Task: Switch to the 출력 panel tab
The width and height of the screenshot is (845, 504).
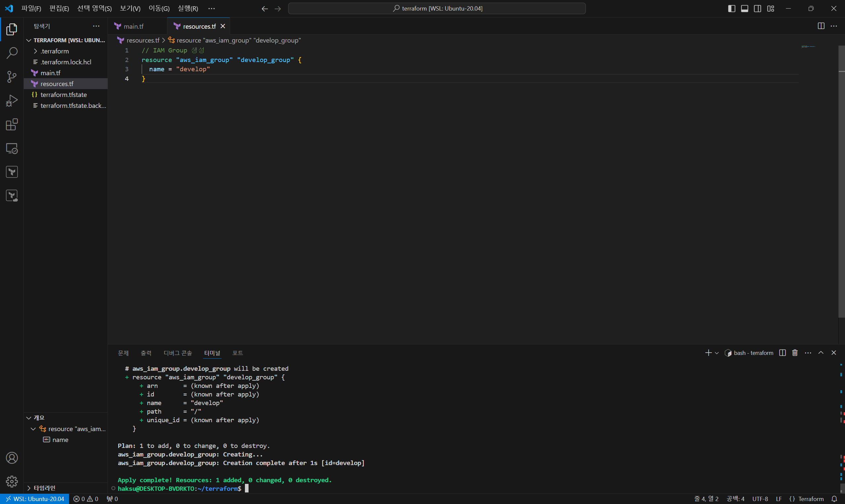Action: (x=146, y=353)
